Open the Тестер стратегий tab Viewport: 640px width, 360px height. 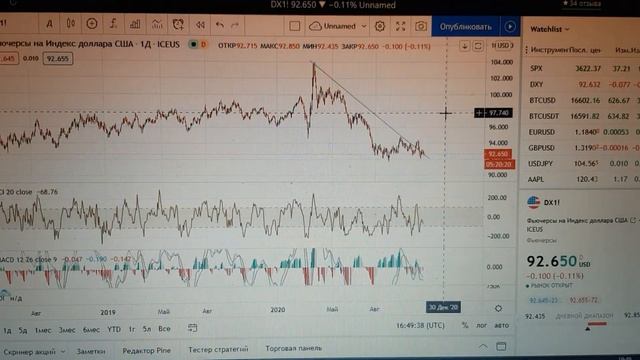(218, 349)
